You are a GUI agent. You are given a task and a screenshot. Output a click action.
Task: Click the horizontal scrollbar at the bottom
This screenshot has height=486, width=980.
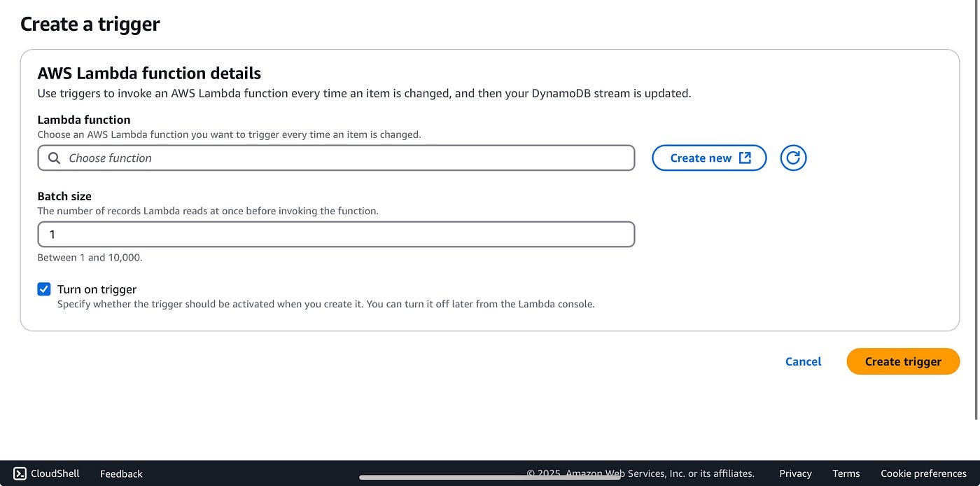click(x=490, y=478)
